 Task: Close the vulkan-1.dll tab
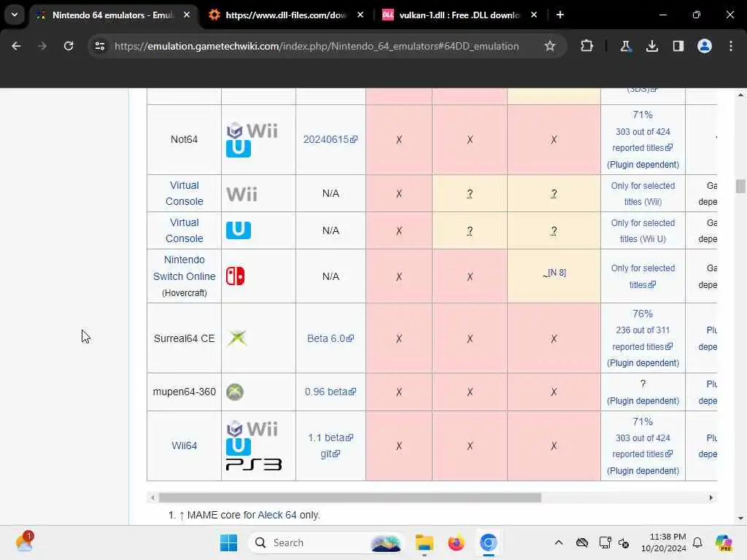534,15
